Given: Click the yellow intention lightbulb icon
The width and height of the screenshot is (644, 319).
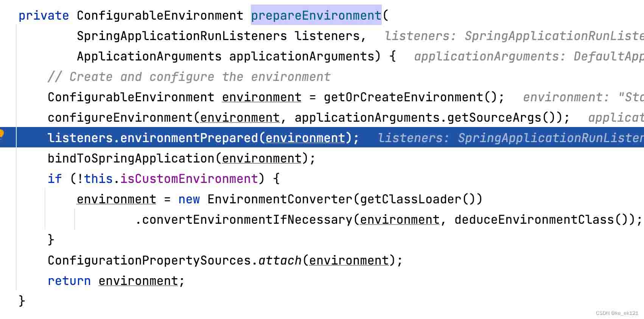Looking at the screenshot, I should [x=2, y=134].
